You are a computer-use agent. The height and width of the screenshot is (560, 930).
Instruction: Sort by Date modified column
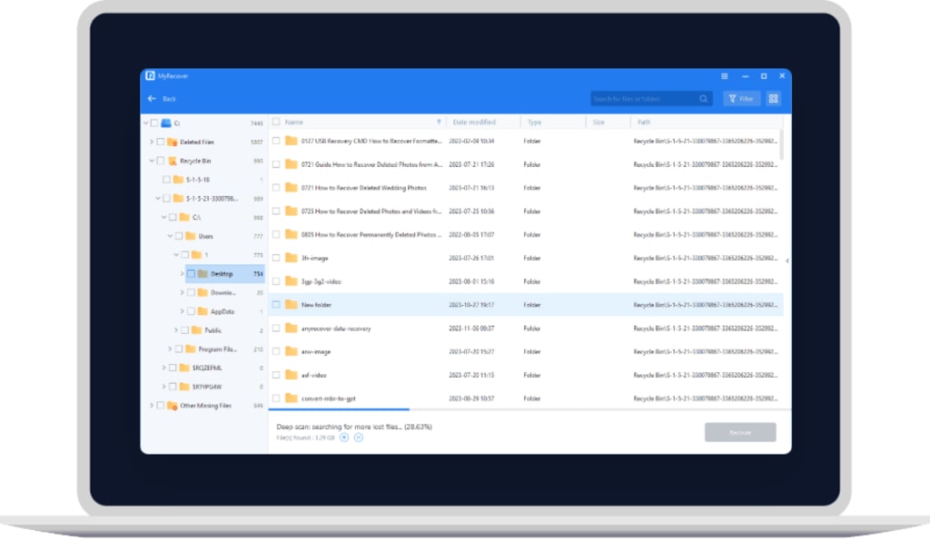(x=474, y=122)
